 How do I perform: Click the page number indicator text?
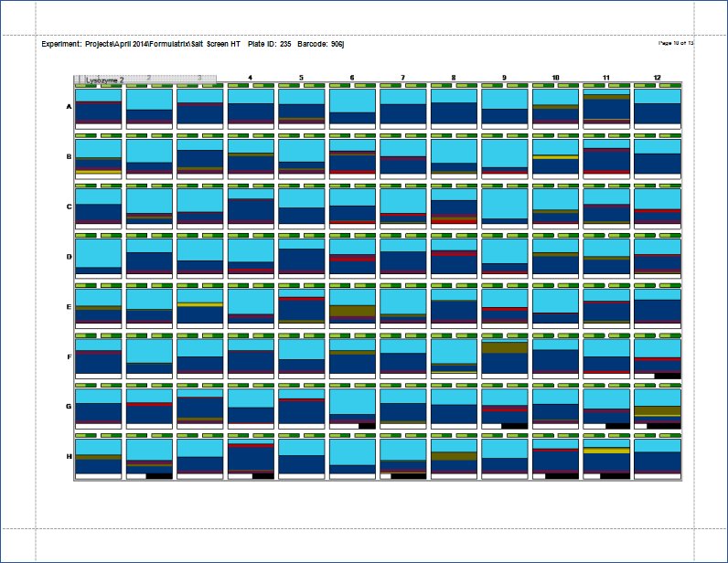(675, 43)
